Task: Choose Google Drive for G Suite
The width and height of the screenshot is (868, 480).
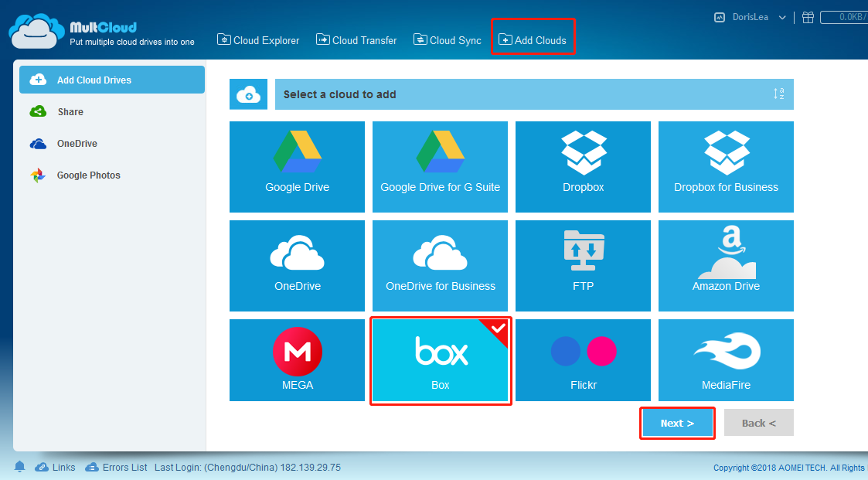Action: tap(440, 167)
